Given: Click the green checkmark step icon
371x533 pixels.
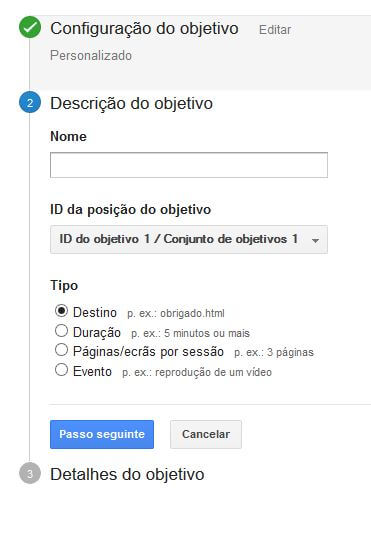Looking at the screenshot, I should (30, 28).
